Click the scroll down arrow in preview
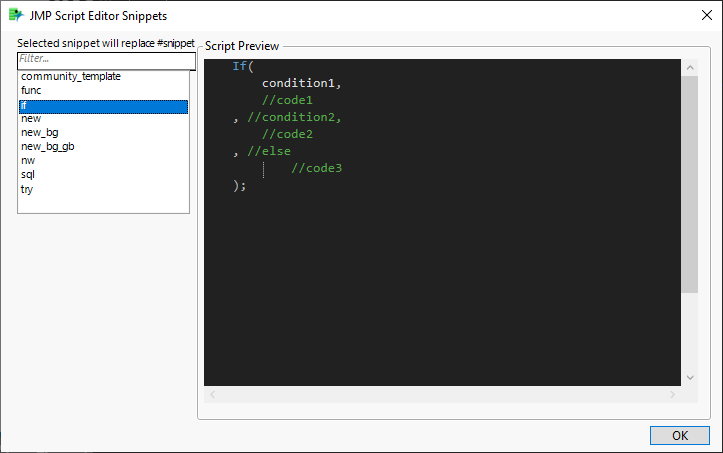Viewport: 723px width, 453px height. 690,377
